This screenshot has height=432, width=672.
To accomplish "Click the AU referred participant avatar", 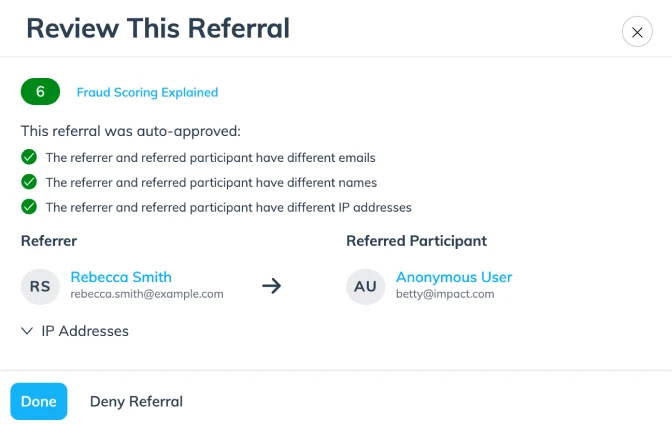I will 365,286.
